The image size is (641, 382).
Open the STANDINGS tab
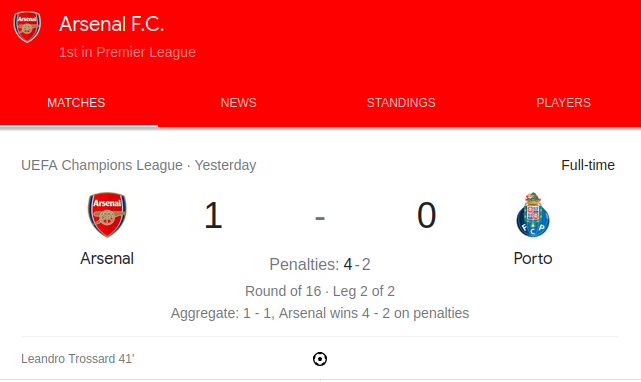(x=401, y=103)
